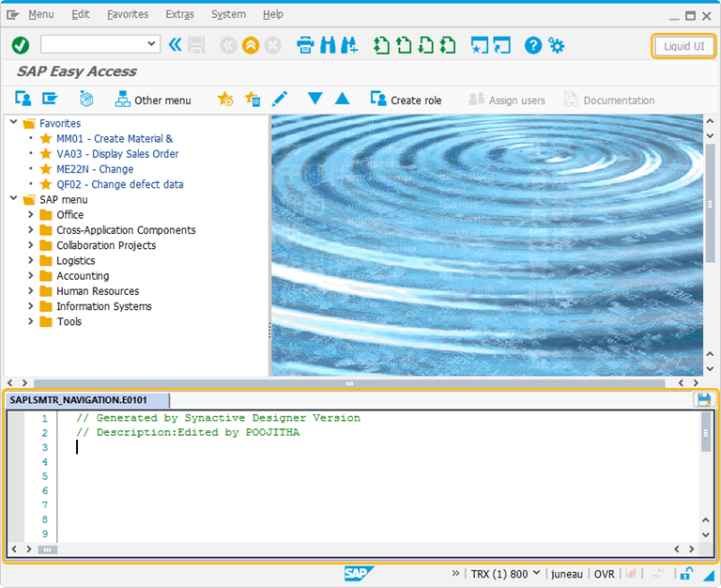Move favorite down with blue down triangle
721x588 pixels.
tap(315, 99)
